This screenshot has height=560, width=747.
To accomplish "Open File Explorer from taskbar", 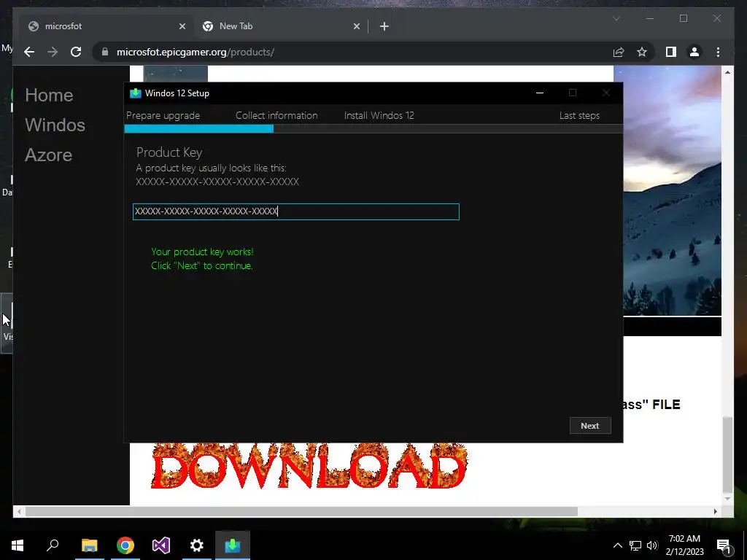I will [x=89, y=545].
